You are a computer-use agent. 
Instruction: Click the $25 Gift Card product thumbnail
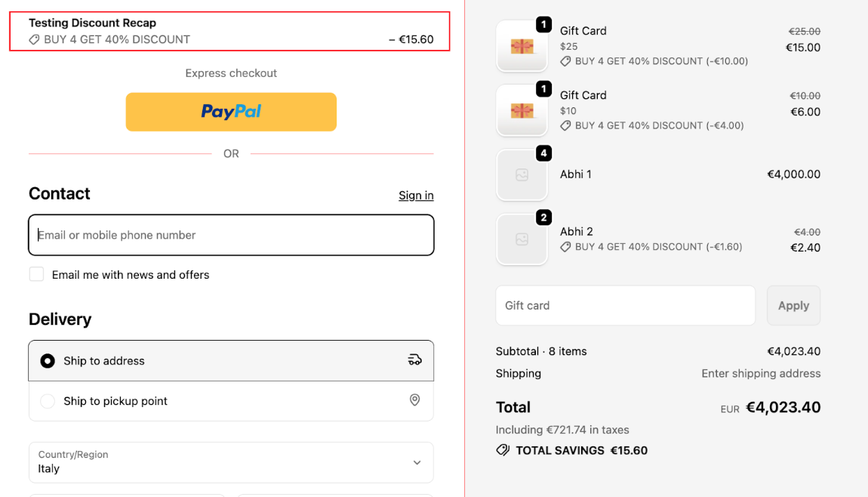(522, 46)
